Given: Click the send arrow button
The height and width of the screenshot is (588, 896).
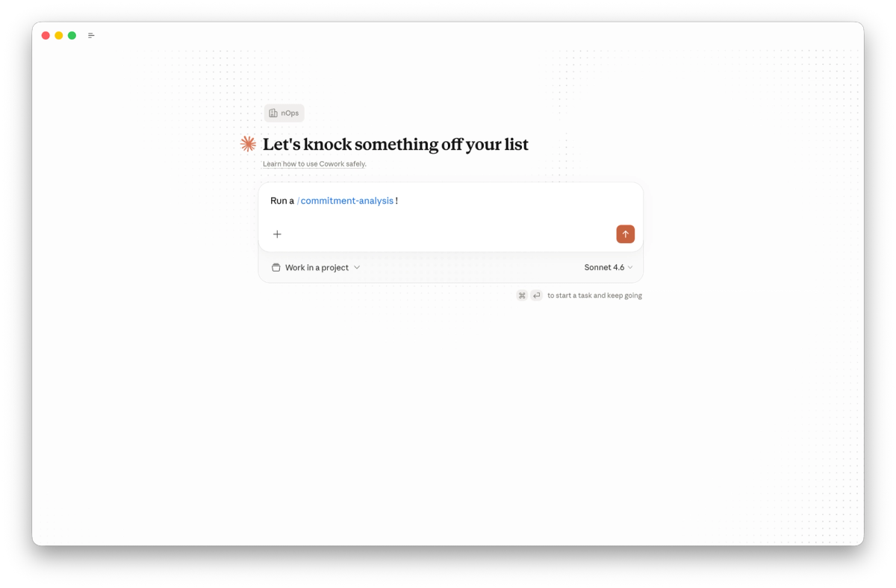Looking at the screenshot, I should point(626,234).
